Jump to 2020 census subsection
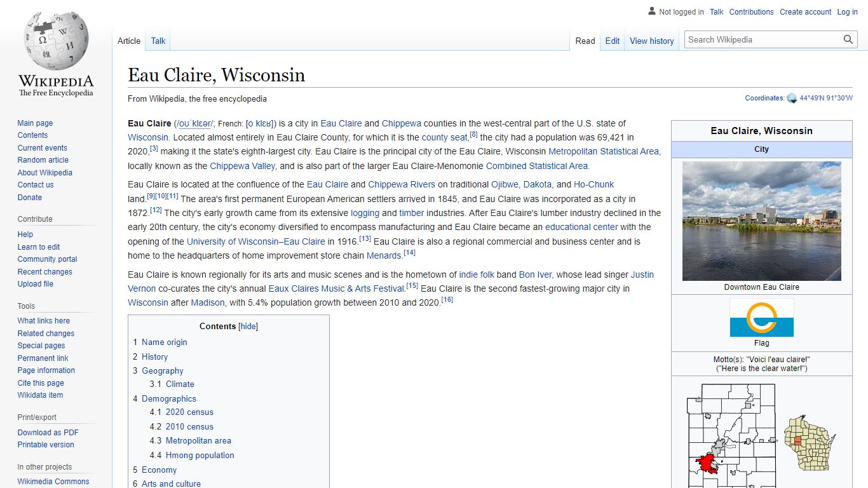The image size is (868, 488). point(189,412)
